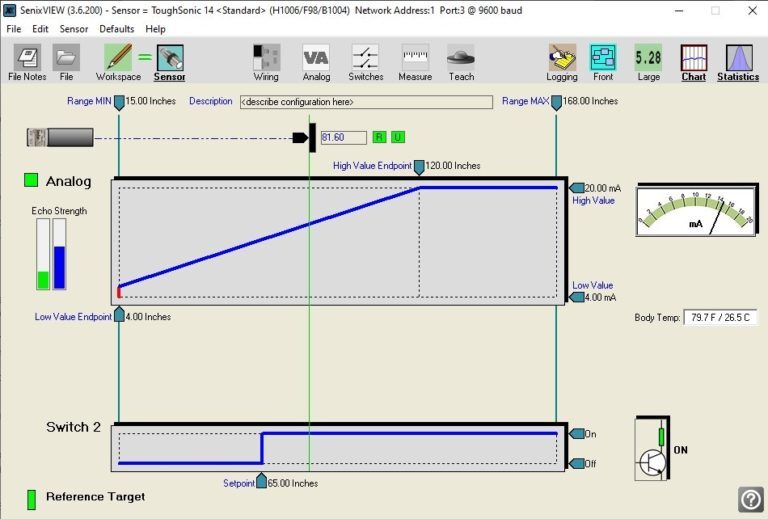
Task: Click the blue Echo Strength bar
Action: [59, 254]
